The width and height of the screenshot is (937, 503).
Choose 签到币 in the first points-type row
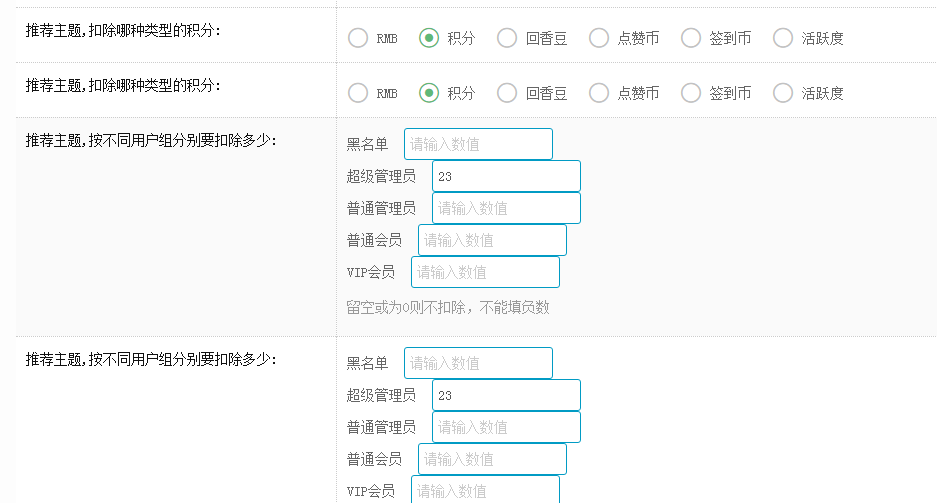[691, 38]
